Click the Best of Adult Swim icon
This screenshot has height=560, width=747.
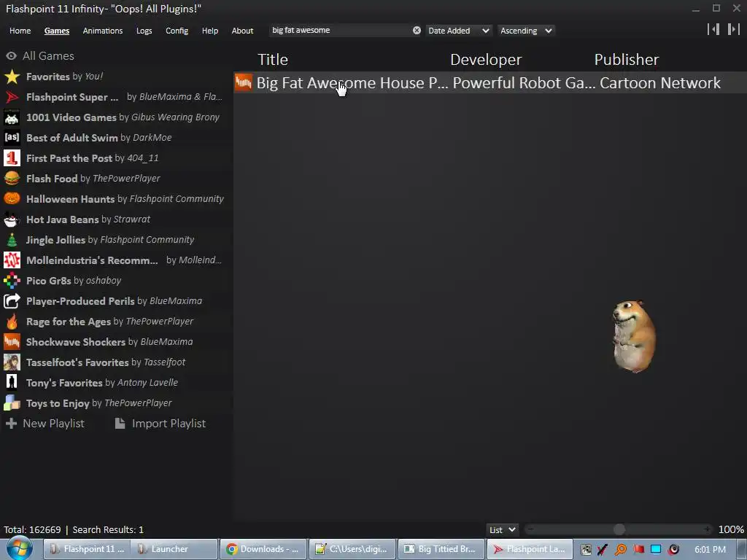click(12, 138)
